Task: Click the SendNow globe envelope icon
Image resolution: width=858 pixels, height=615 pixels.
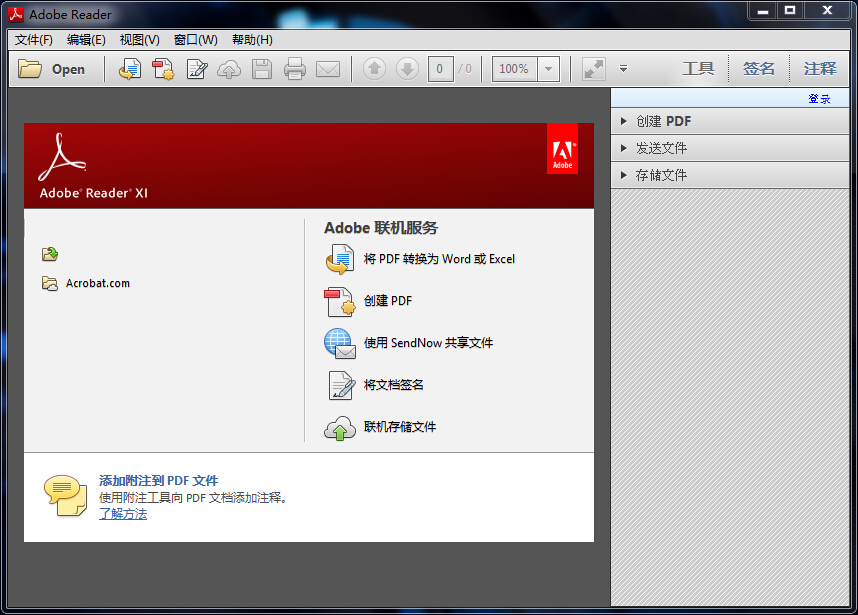Action: point(340,344)
